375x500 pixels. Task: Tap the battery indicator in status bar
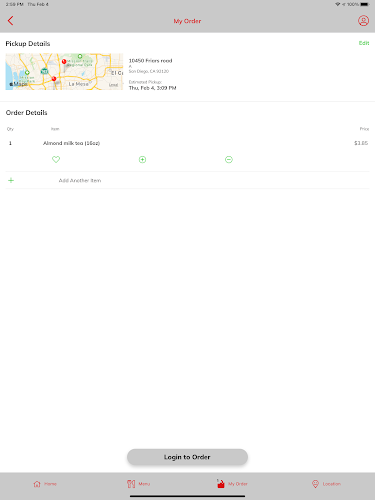[x=365, y=4]
